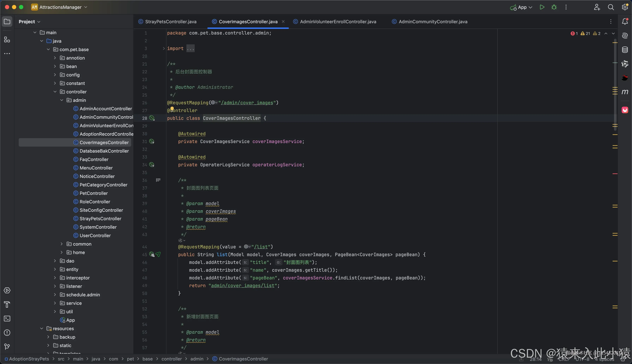Open the Database tool window
The height and width of the screenshot is (364, 632).
[625, 50]
